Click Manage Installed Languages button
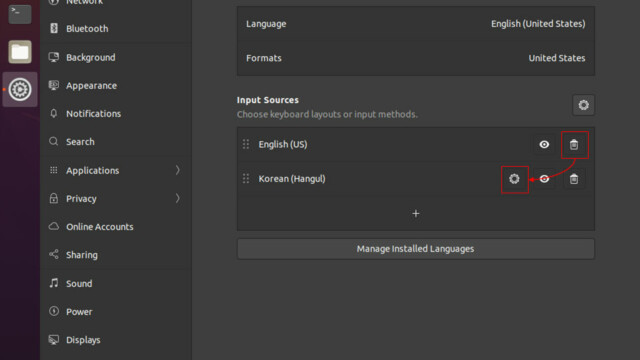Viewport: 640px width, 360px height. [x=416, y=249]
